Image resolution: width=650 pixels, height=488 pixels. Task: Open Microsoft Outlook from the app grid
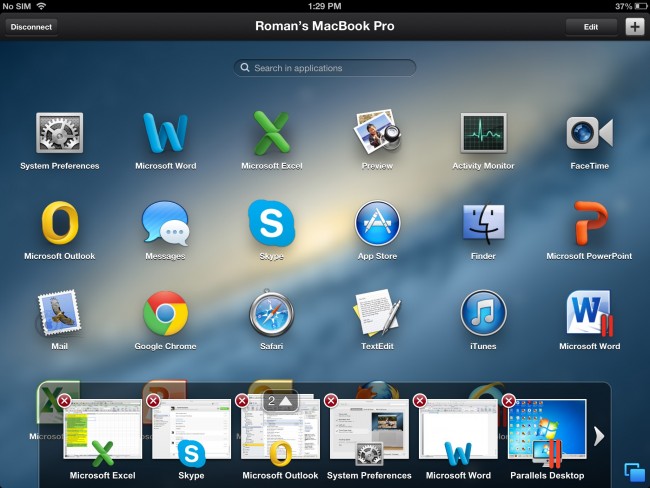(x=60, y=223)
